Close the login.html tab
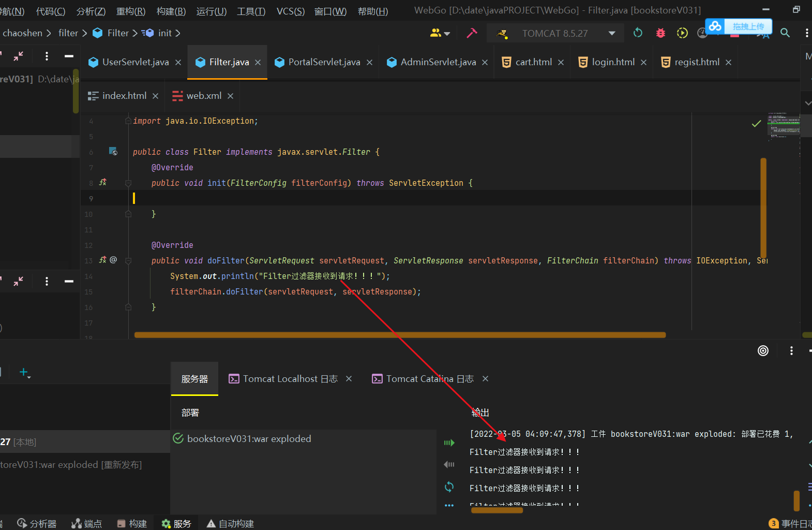Viewport: 812px width, 530px height. [643, 63]
